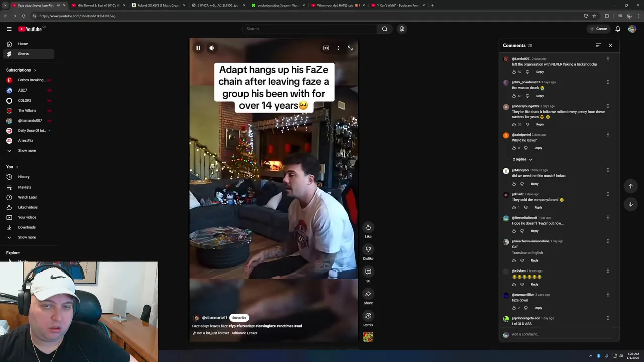Switch to "I Can't Walk" Bodycam tab
This screenshot has height=362, width=644.
[x=397, y=5]
